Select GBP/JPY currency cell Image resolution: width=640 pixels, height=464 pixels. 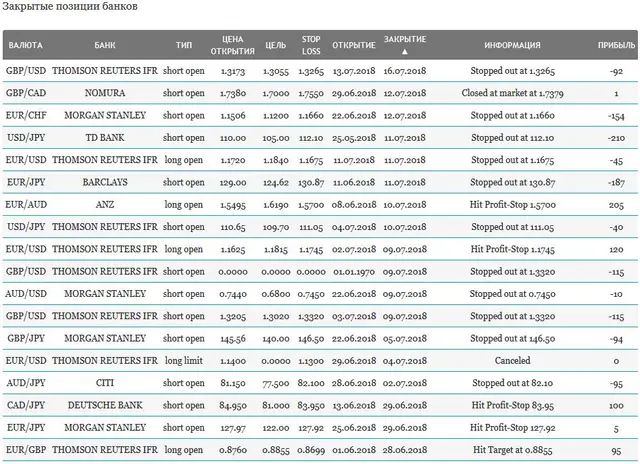tap(26, 338)
